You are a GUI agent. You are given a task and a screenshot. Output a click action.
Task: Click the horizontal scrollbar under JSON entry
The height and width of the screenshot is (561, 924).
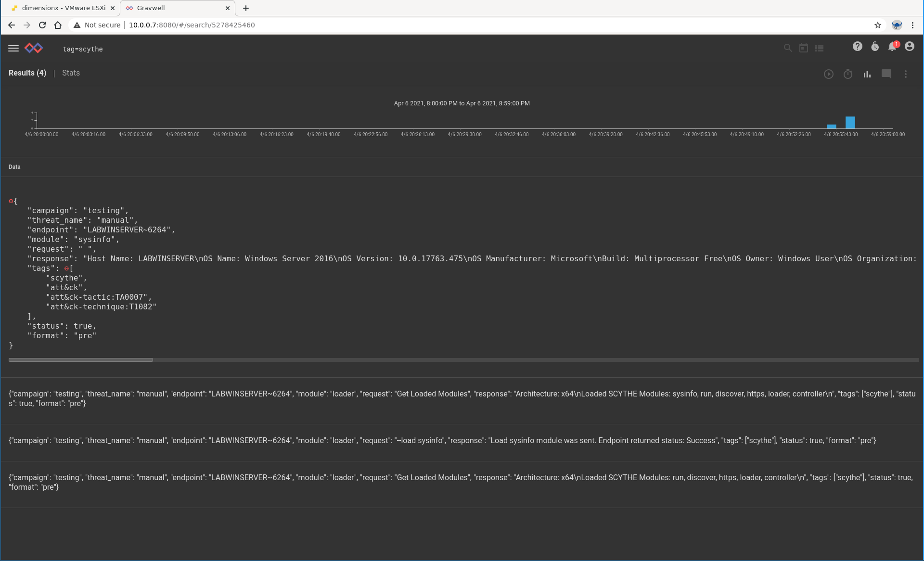tap(81, 360)
